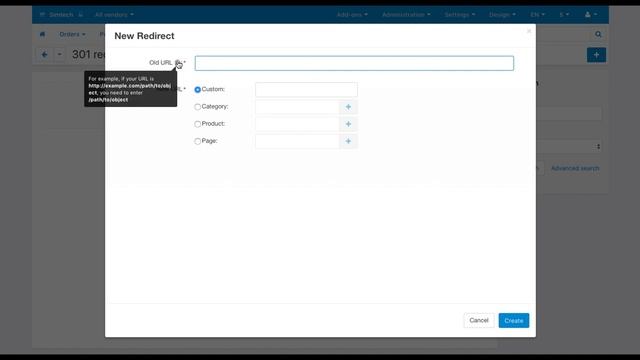Click the blue add redirect plus button
The image size is (640, 360).
pos(596,55)
